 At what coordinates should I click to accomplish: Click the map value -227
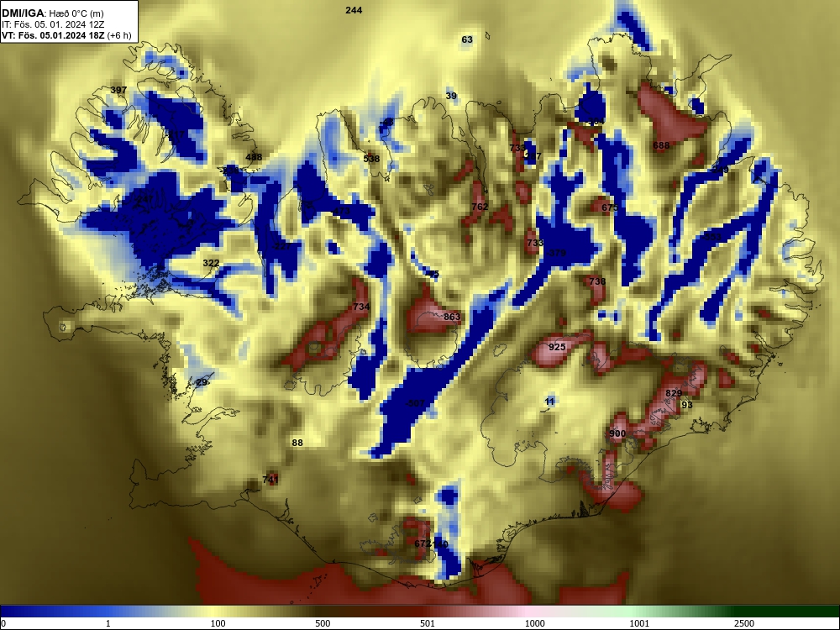[281, 246]
